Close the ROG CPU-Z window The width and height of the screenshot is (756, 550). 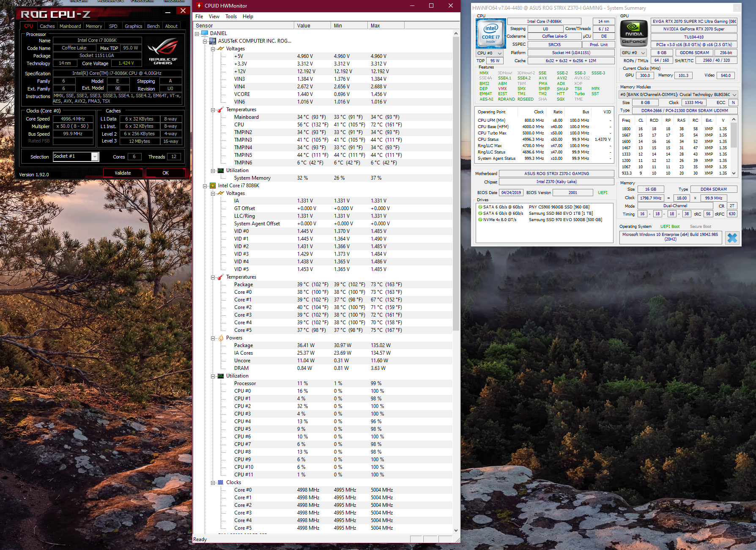(x=183, y=11)
